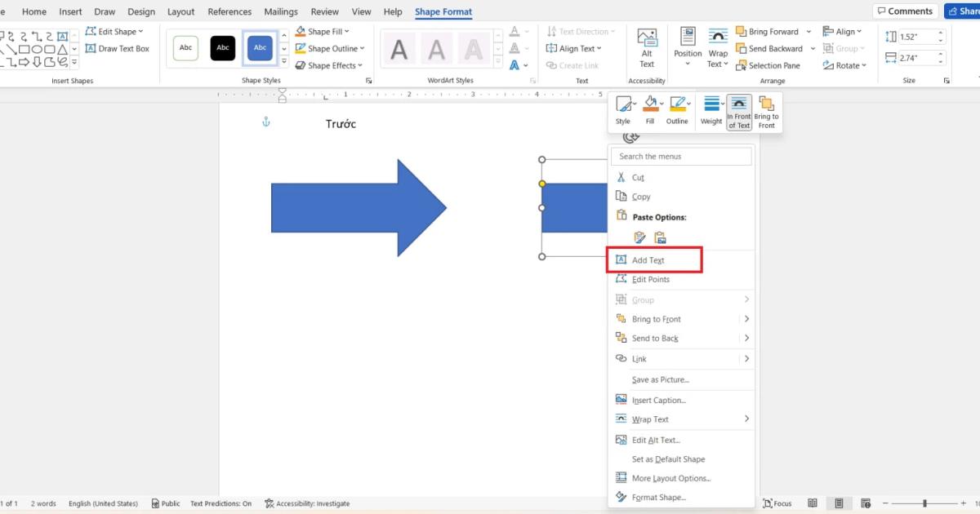Click the Share button
This screenshot has width=980, height=514.
(963, 11)
